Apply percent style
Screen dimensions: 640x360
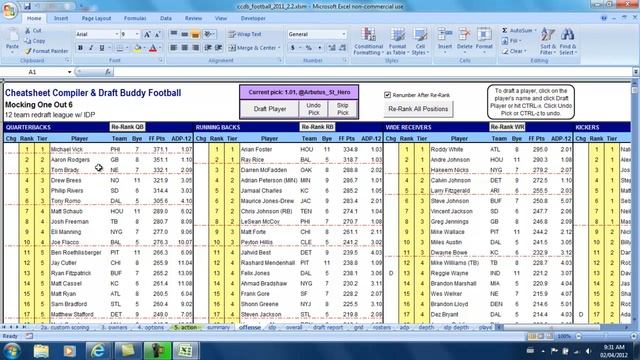tap(309, 48)
